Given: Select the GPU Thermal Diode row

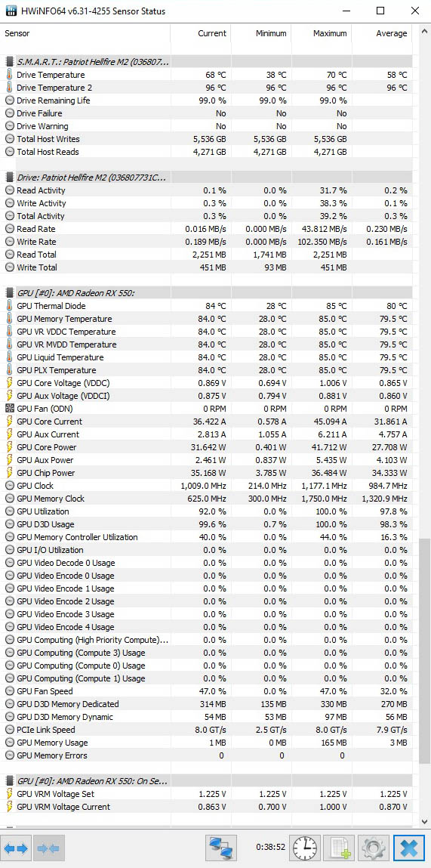Looking at the screenshot, I should tap(208, 306).
